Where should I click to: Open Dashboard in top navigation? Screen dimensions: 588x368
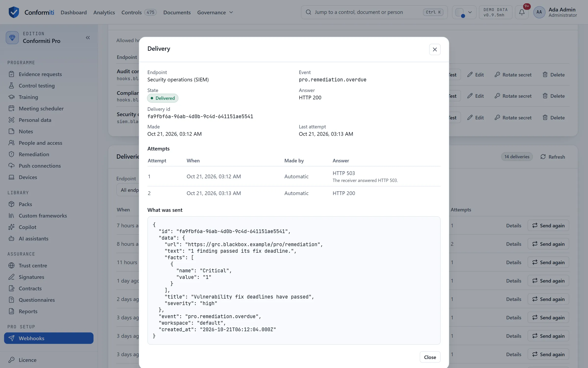click(x=74, y=12)
